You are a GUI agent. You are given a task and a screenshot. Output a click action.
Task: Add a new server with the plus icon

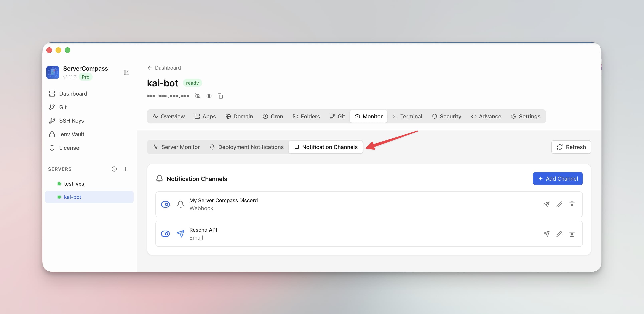125,169
